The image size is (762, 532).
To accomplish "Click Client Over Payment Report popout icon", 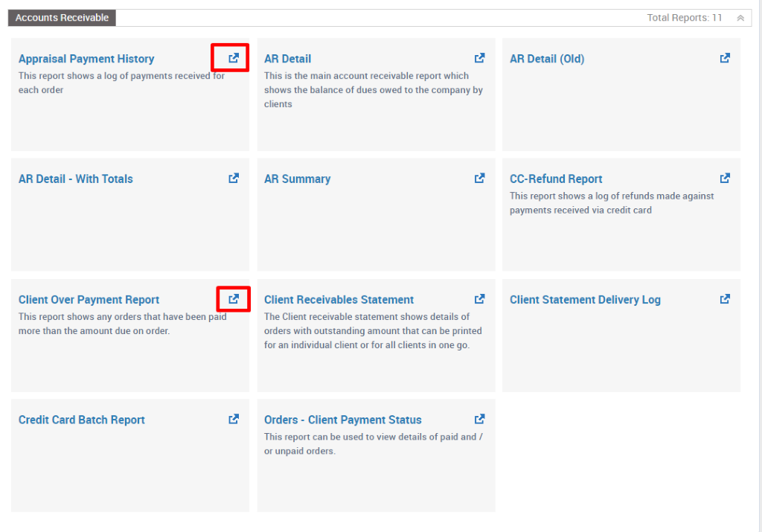I will pos(234,299).
